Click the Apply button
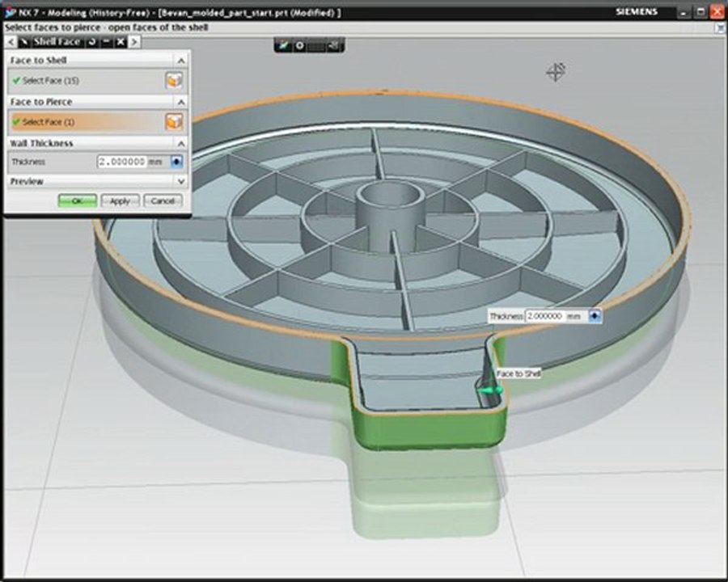This screenshot has width=728, height=582. (120, 201)
